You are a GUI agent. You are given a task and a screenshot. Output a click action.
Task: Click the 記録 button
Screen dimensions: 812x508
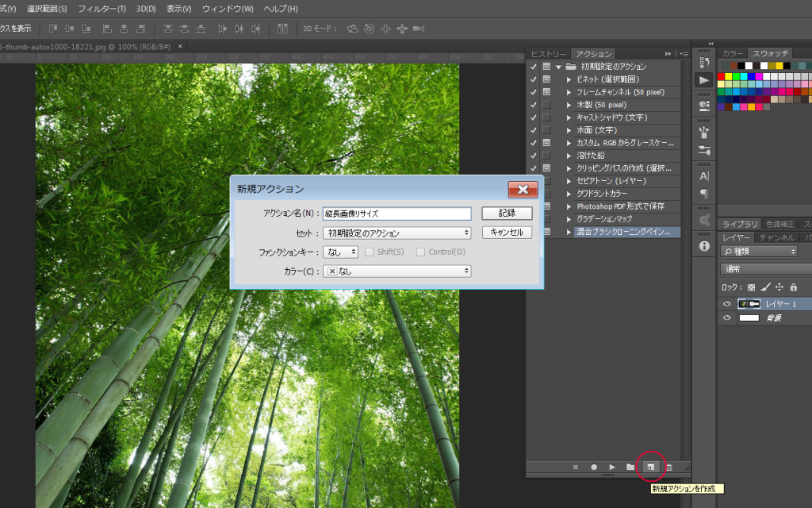(507, 213)
